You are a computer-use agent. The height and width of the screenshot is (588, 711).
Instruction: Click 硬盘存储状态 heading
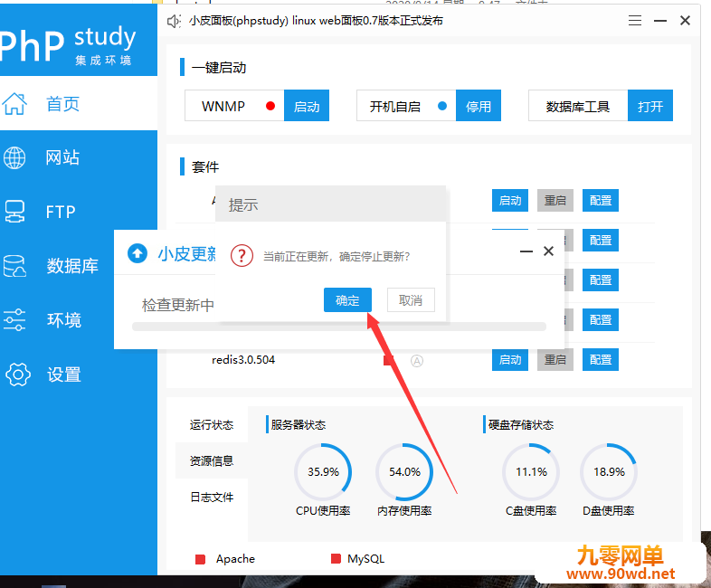tap(520, 425)
